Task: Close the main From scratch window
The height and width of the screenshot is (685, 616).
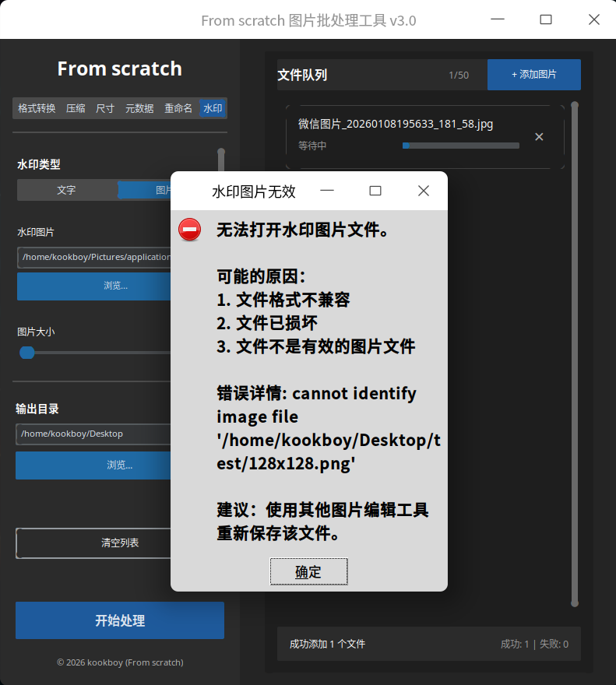Action: tap(593, 19)
